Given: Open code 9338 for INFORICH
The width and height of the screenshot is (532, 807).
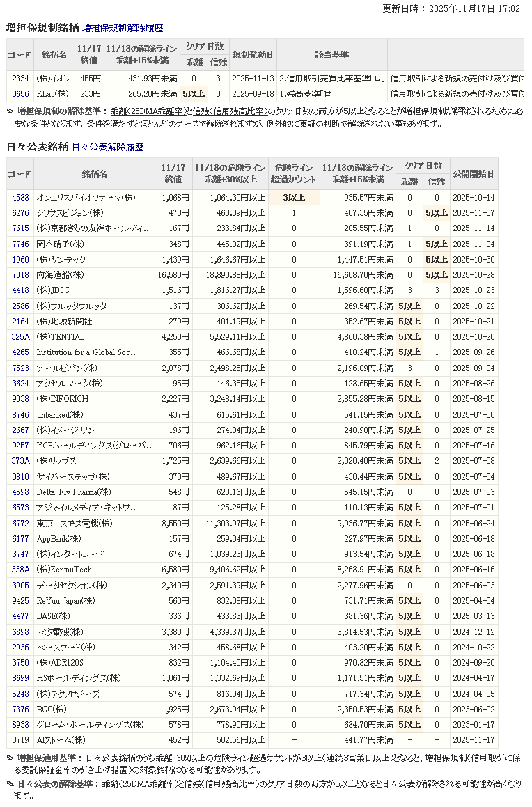Looking at the screenshot, I should 20,399.
